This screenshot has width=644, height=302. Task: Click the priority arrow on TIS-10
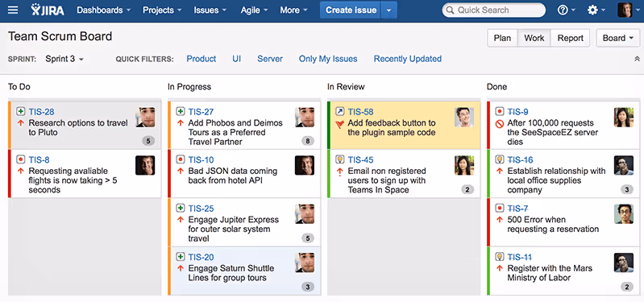click(181, 171)
